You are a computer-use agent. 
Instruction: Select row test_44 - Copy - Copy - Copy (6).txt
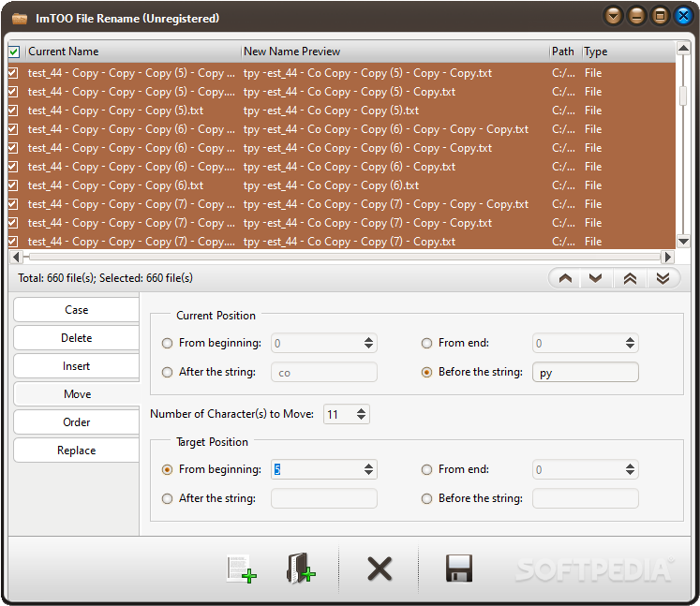tap(341, 185)
